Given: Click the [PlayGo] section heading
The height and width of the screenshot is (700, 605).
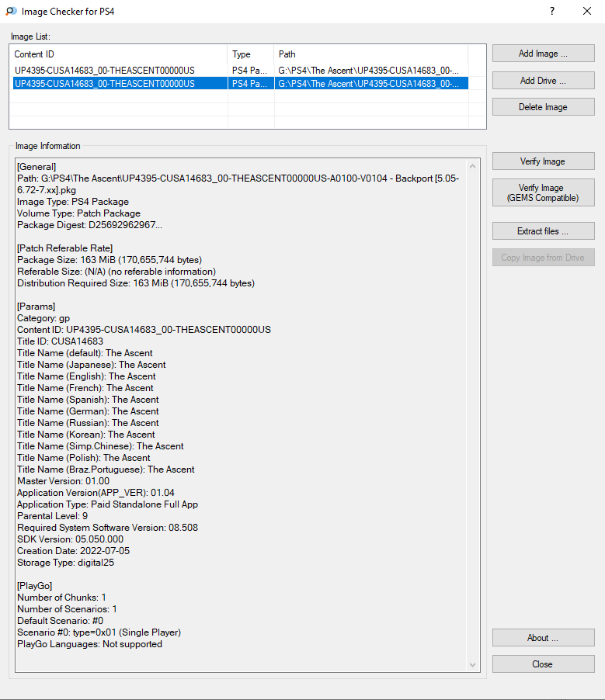Looking at the screenshot, I should pyautogui.click(x=34, y=586).
